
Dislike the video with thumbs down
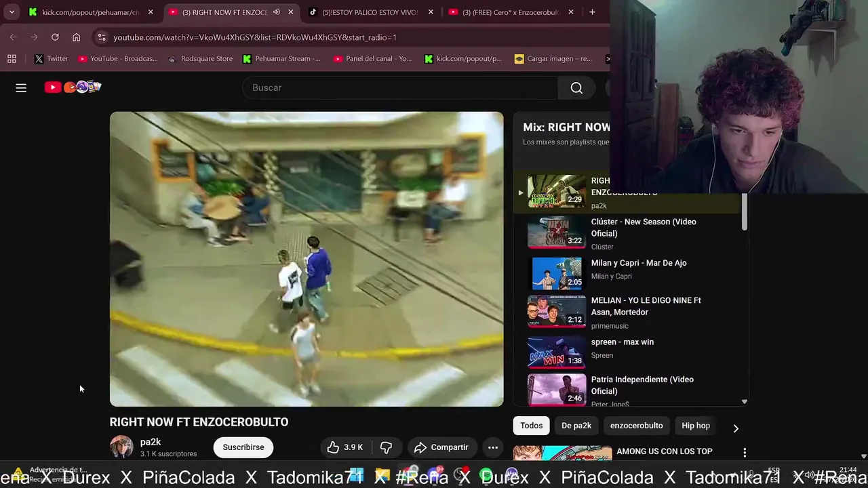pos(387,447)
